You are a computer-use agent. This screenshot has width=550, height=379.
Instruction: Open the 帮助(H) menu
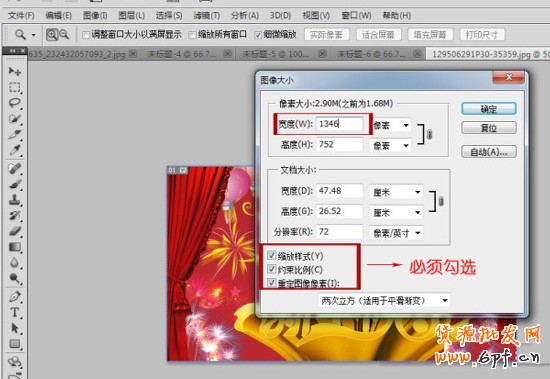(x=397, y=15)
